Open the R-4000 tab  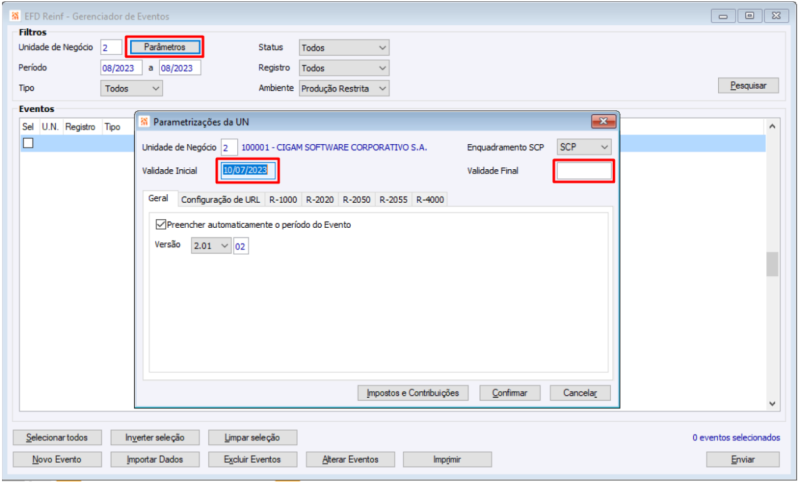(x=430, y=199)
